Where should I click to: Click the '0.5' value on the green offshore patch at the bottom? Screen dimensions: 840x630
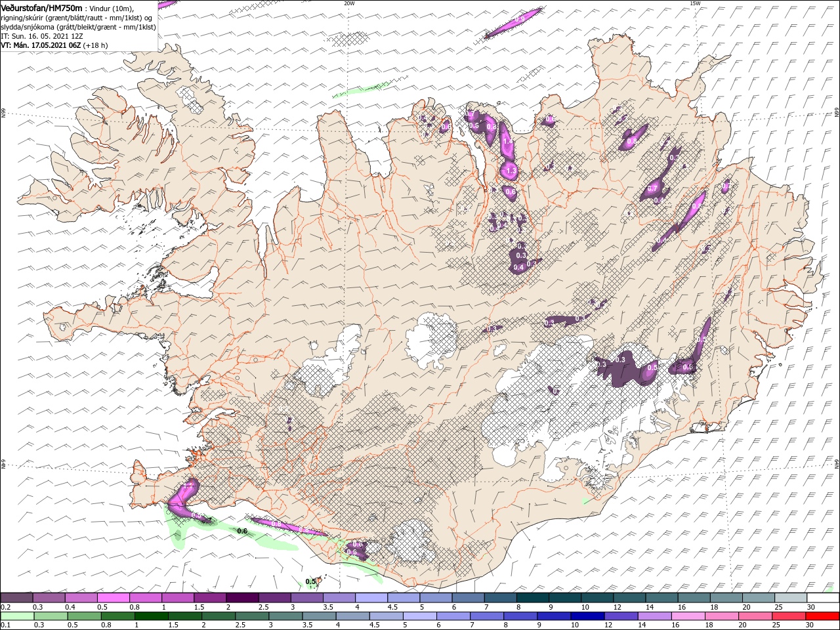[311, 581]
